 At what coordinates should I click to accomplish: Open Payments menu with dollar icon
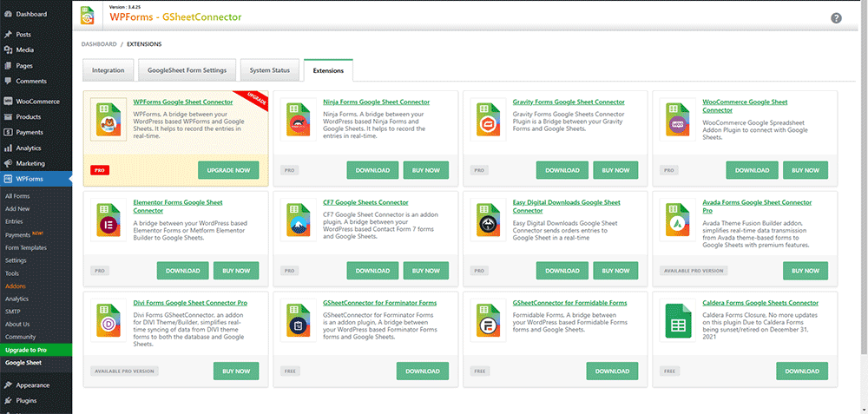pos(36,132)
